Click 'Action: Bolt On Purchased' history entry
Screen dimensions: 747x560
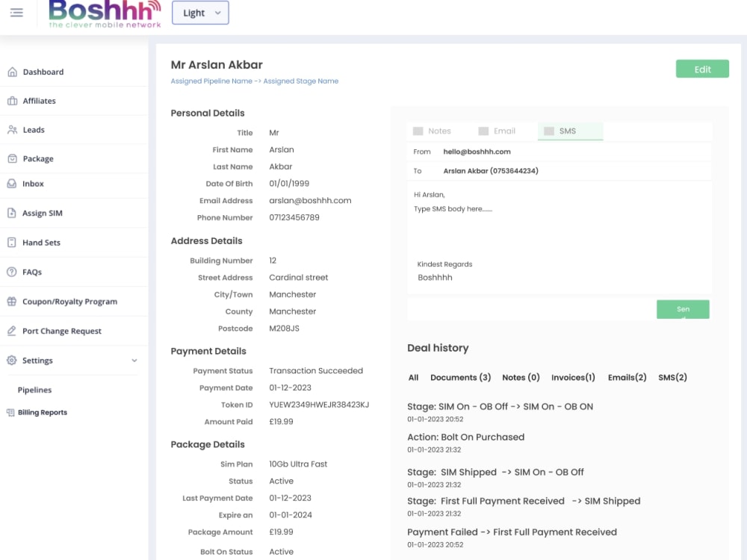click(465, 437)
